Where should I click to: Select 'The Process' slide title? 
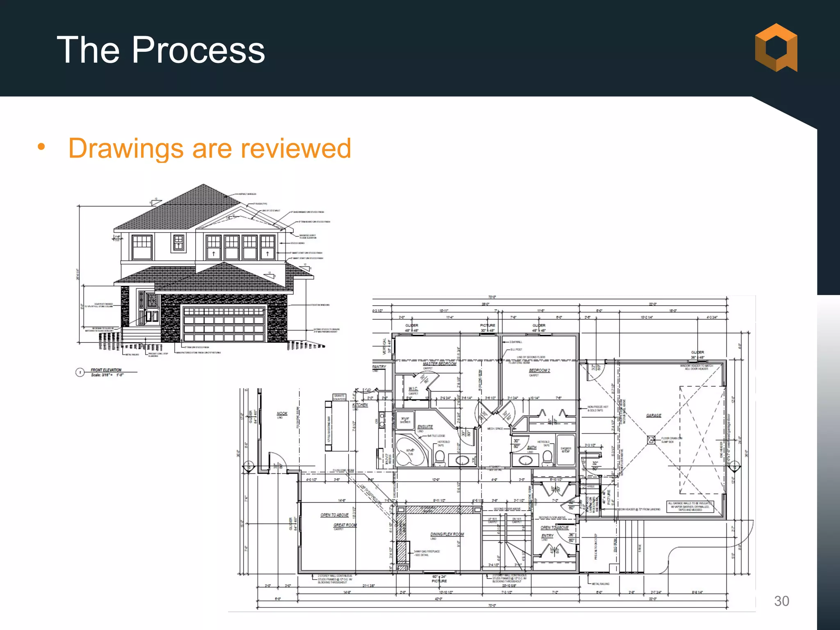pyautogui.click(x=161, y=50)
